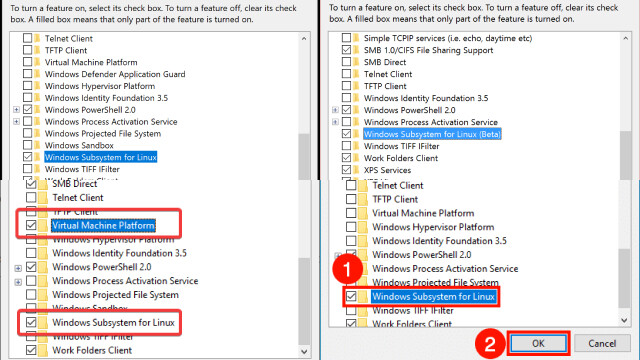Viewport: 640px width, 360px height.
Task: Check Windows TIFF IFilter in upper-left list
Action: (x=27, y=169)
